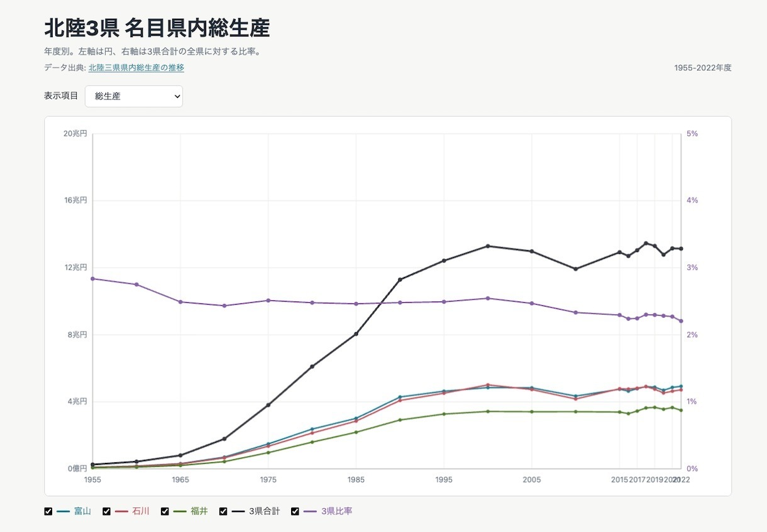Screen dimensions: 767x532
Task: Open the 表示項目 dropdown showing 総生産
Action: tap(134, 96)
